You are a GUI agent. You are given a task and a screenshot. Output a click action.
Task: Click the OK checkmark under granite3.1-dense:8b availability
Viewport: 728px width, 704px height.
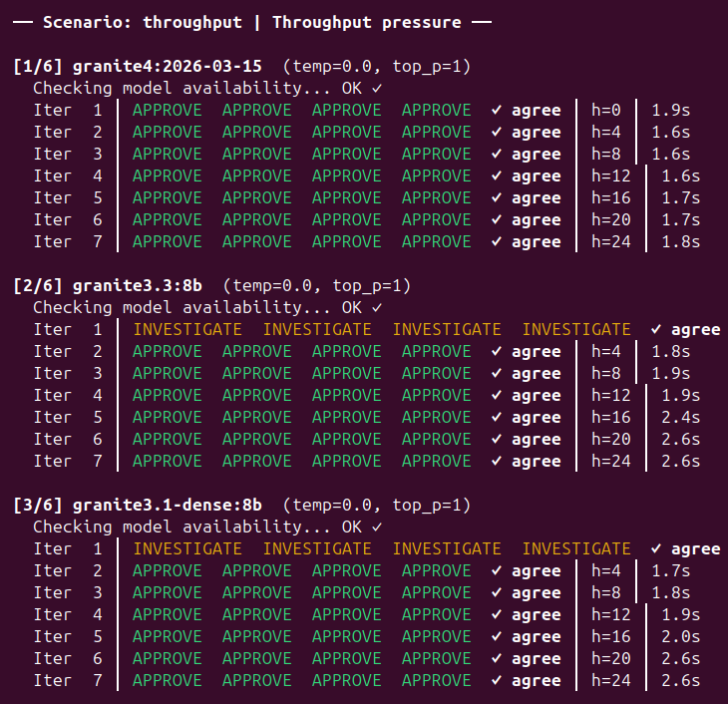[376, 527]
